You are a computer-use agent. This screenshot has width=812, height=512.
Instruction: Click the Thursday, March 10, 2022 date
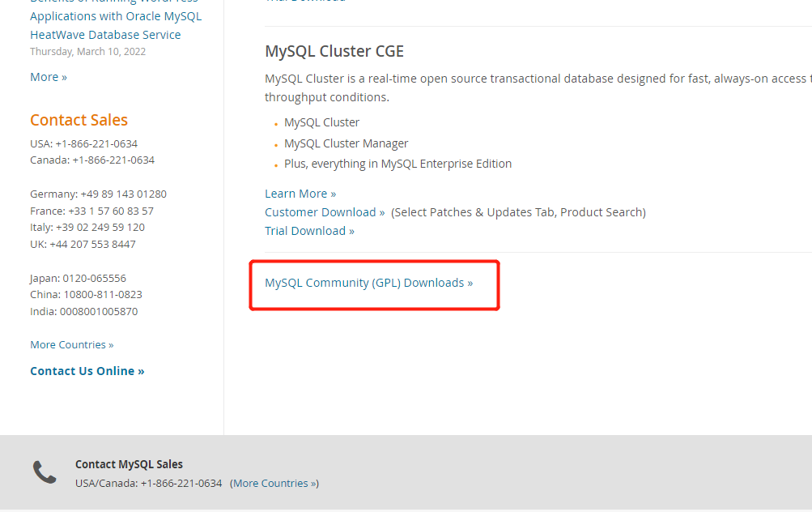(x=88, y=51)
